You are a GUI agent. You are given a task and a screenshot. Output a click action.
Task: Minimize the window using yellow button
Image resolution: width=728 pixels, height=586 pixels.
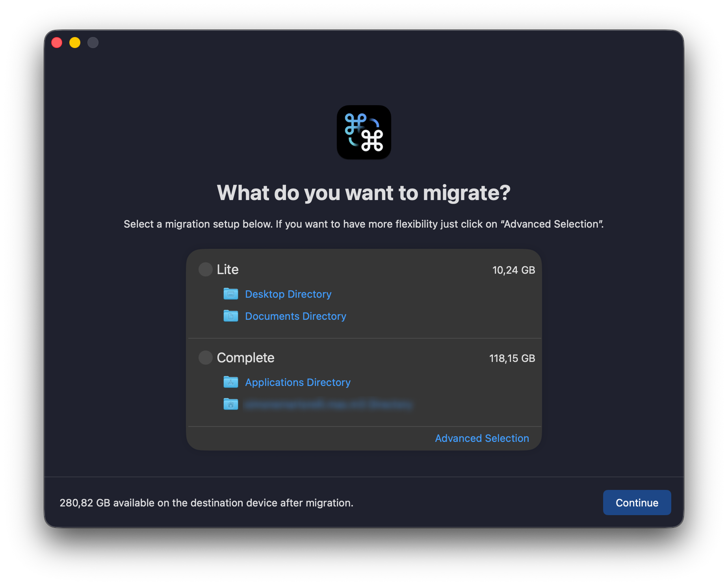point(75,43)
